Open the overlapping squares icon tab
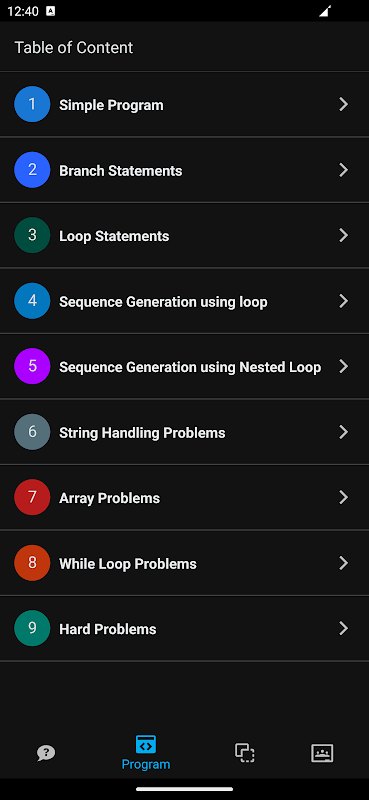The height and width of the screenshot is (800, 369). 244,753
